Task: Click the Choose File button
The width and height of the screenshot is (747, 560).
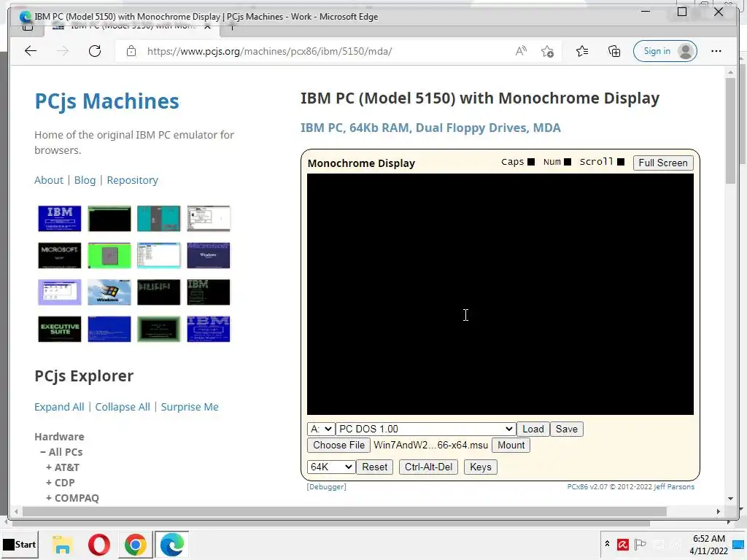Action: pos(338,445)
